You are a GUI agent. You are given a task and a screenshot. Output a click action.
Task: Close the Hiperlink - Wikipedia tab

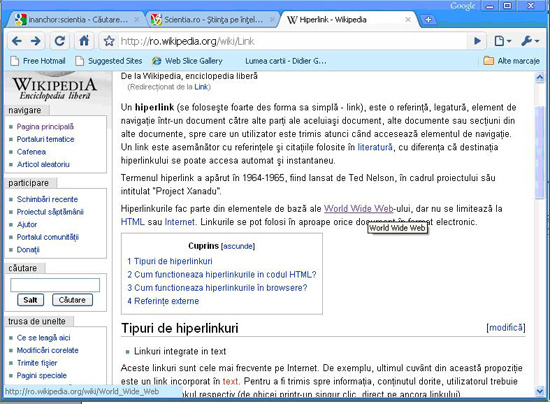click(408, 20)
